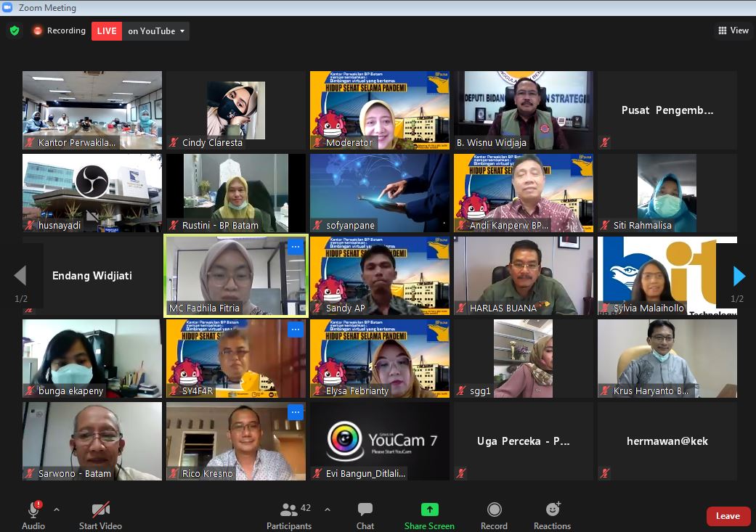Click the Participants icon showing 42
Viewport: 756px width, 532px height.
pyautogui.click(x=288, y=510)
